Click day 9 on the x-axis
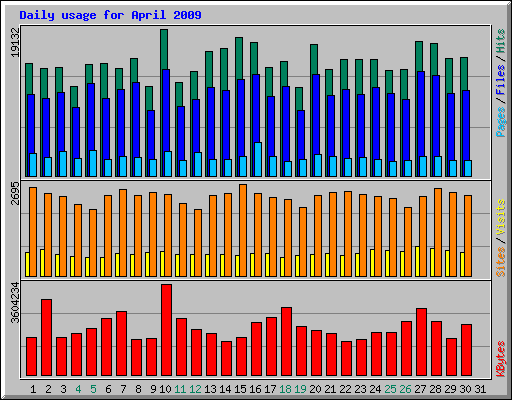 153,389
